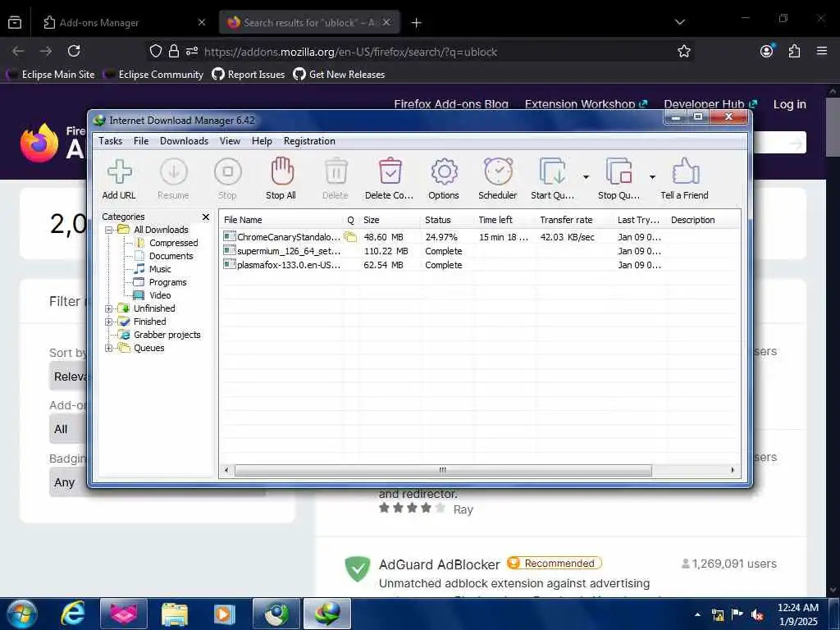The image size is (840, 630).
Task: Select the plasmafox-133.0.en-US download row
Action: tap(479, 265)
